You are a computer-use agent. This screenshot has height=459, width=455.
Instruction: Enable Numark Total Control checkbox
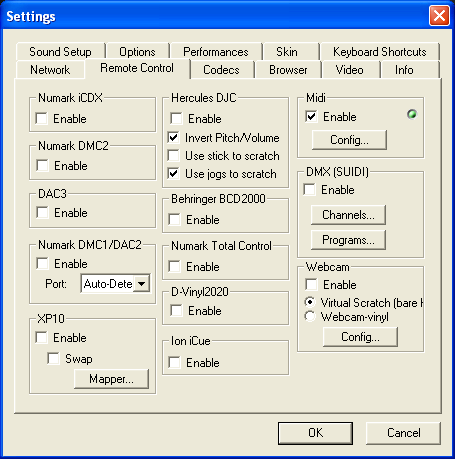[x=174, y=267]
